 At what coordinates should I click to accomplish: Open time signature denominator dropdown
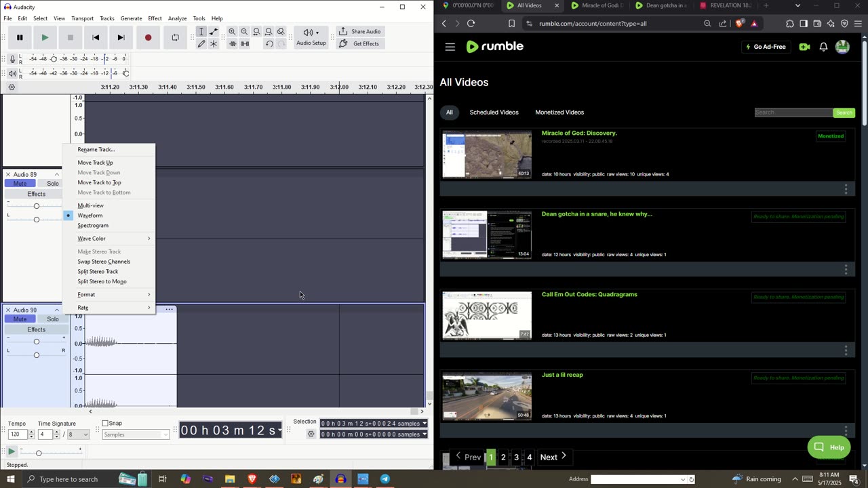coord(79,434)
